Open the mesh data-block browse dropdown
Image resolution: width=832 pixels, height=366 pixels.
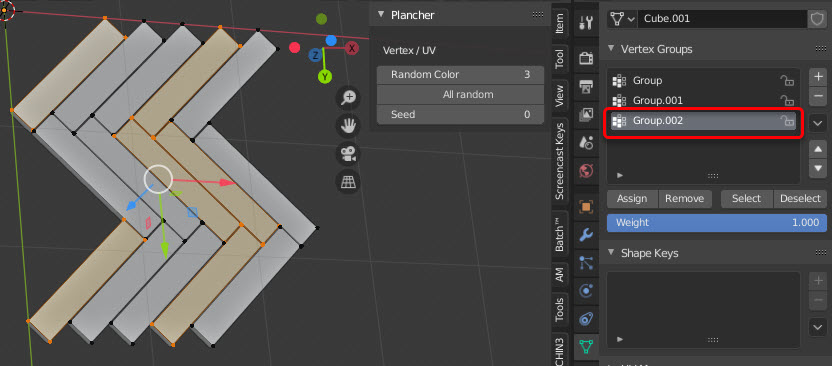coord(622,19)
